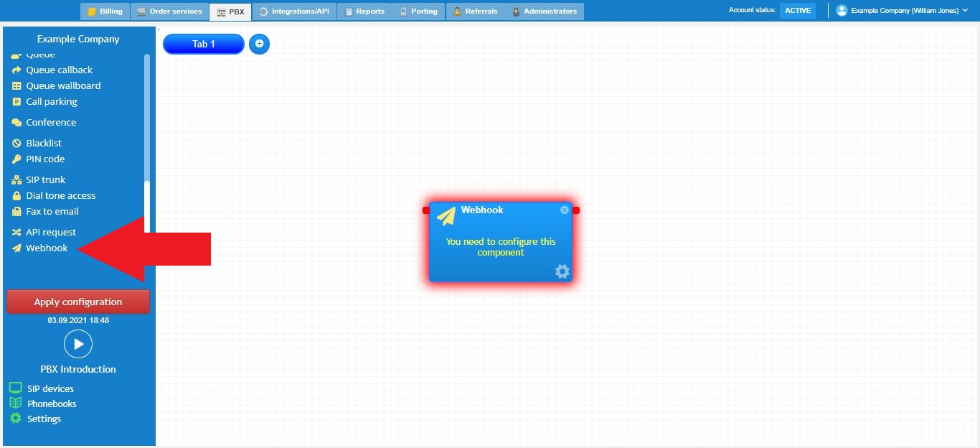Open the Blacklist feature
The height and width of the screenshot is (448, 980).
(43, 142)
